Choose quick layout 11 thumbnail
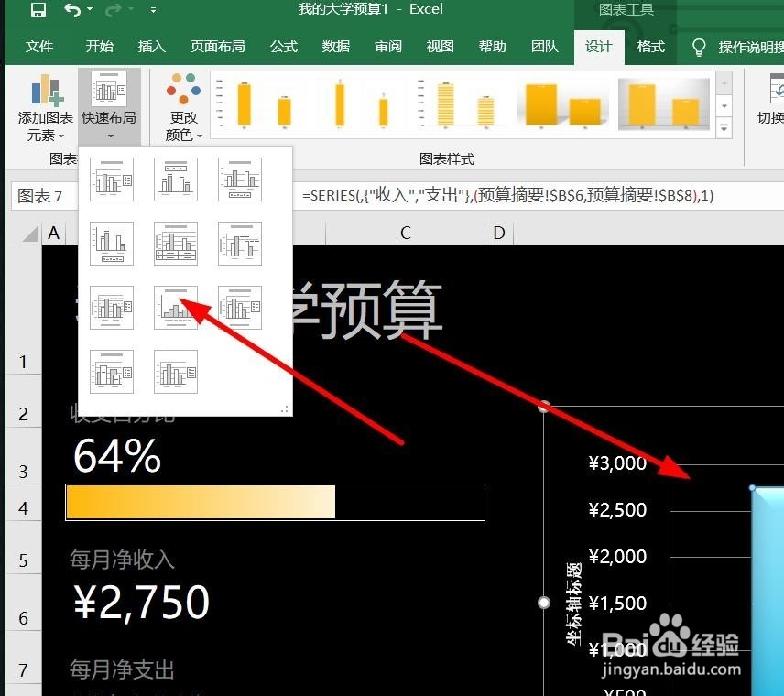784x696 pixels. click(176, 372)
